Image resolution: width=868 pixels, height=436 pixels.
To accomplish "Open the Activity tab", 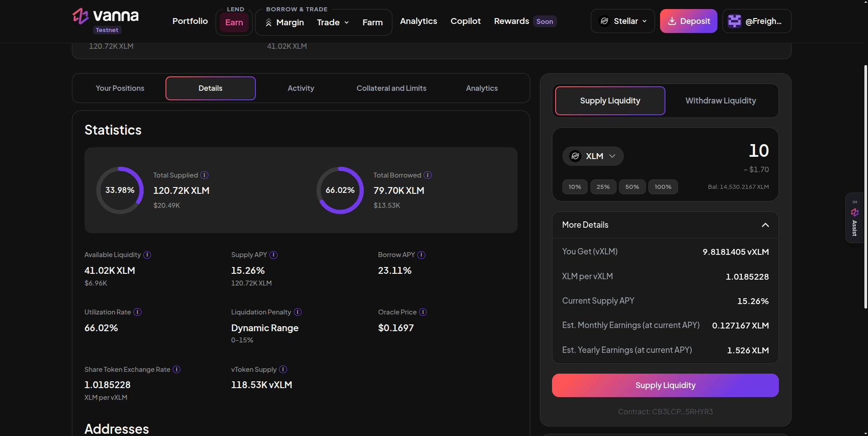I will tap(301, 88).
